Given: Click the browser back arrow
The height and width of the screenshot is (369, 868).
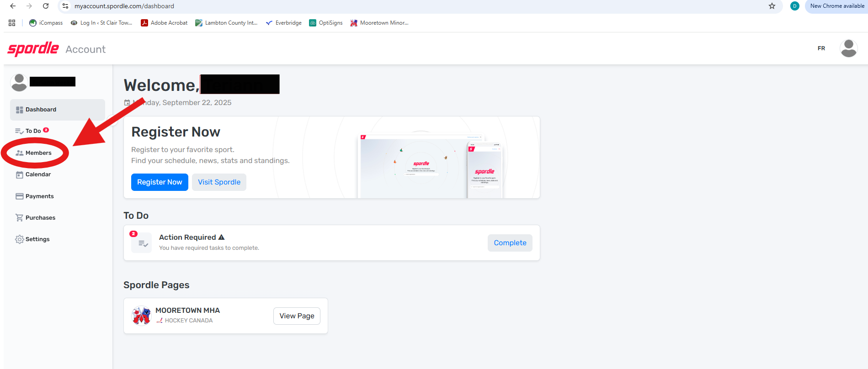Looking at the screenshot, I should coord(13,6).
